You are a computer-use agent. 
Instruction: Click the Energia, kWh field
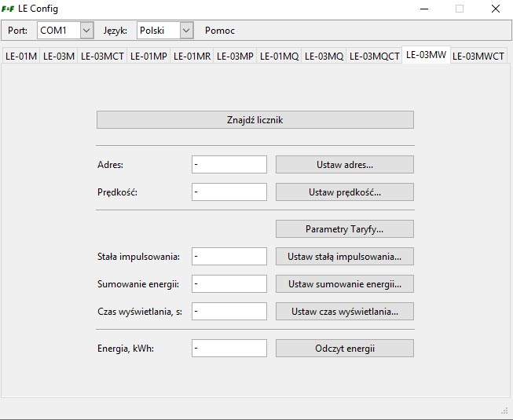click(x=229, y=348)
